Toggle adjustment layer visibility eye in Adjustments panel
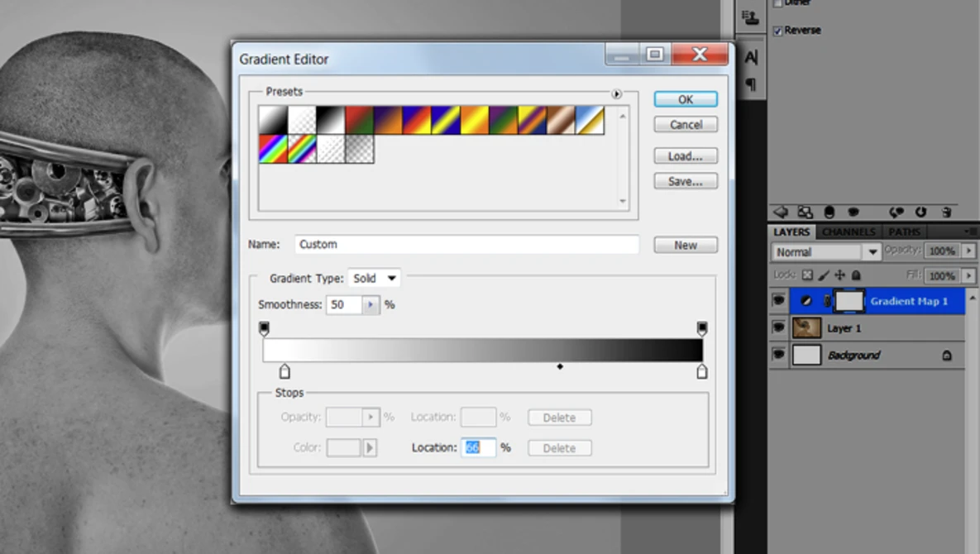 pos(853,213)
